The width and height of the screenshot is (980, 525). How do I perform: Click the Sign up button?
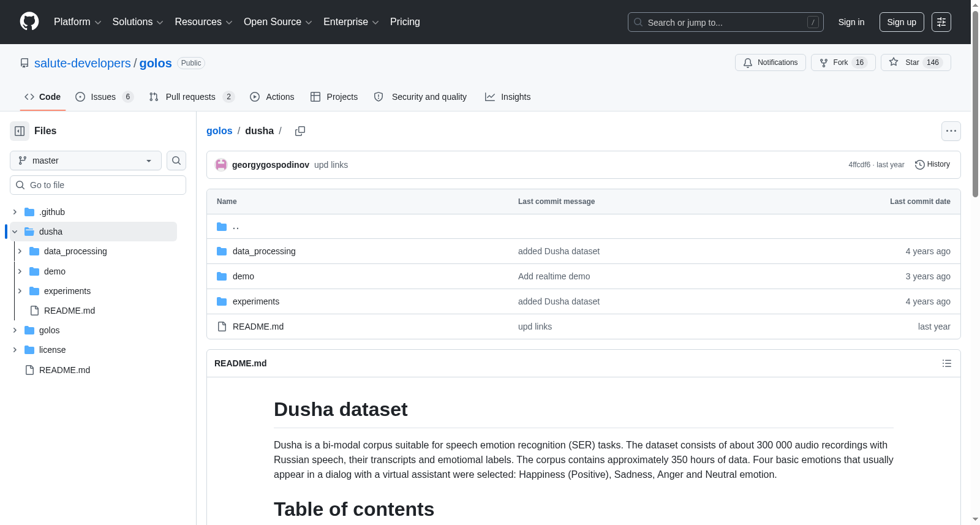[902, 22]
